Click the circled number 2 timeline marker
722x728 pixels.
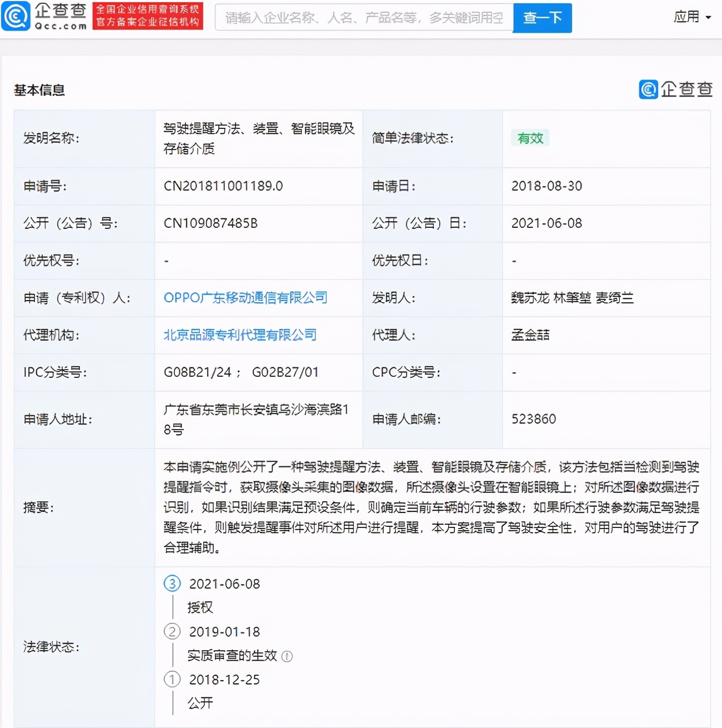coord(172,631)
